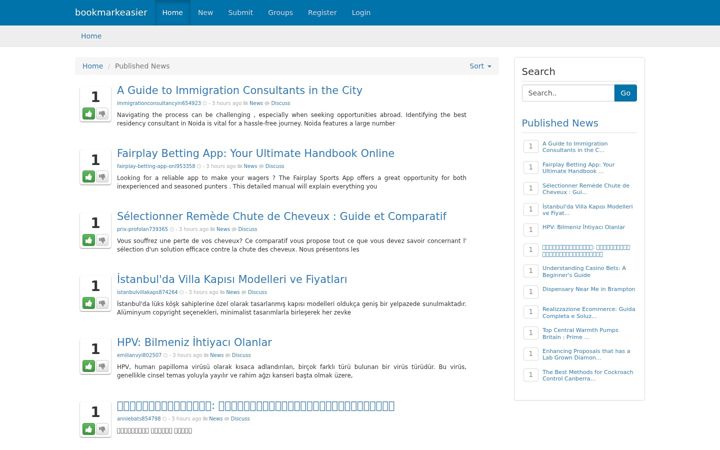Viewport: 720px width, 450px height.
Task: Open sidebar link 'İstanbul'da Villa Kapısı Modelleri'
Action: [x=587, y=209]
